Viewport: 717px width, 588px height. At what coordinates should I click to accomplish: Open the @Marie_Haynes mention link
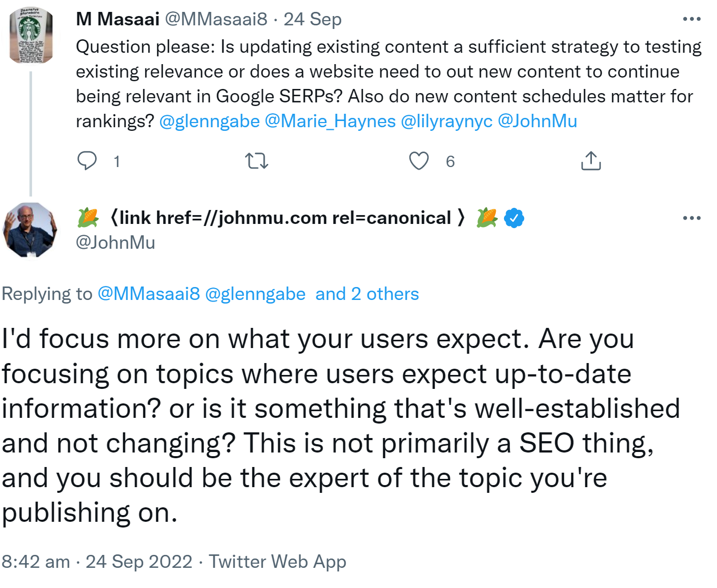click(330, 121)
